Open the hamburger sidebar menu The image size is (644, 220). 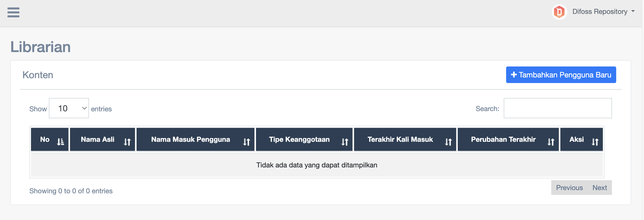[13, 12]
